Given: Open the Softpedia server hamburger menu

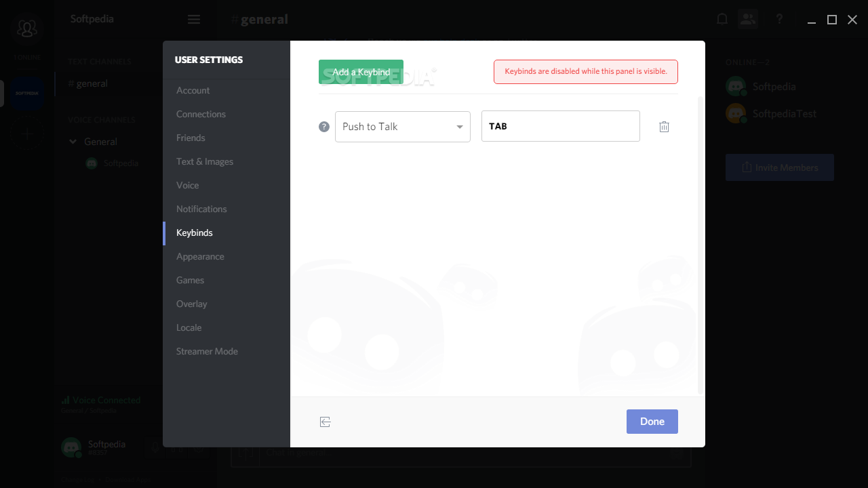Looking at the screenshot, I should 194,20.
